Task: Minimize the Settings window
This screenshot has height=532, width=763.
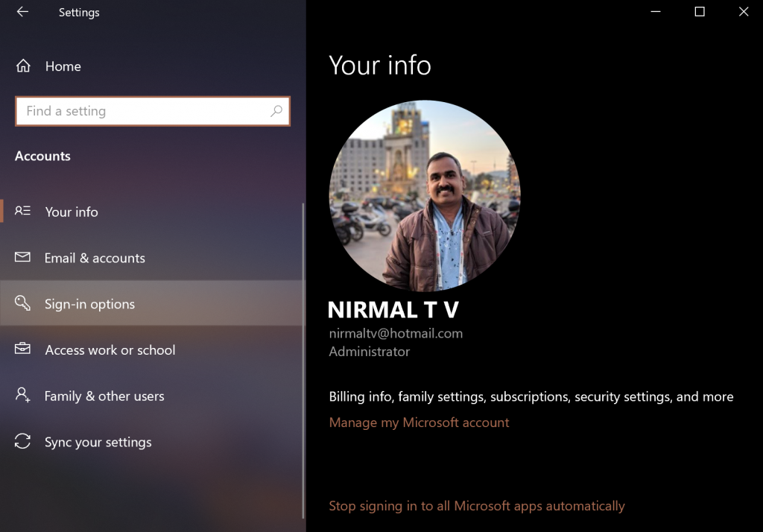Action: coord(656,12)
